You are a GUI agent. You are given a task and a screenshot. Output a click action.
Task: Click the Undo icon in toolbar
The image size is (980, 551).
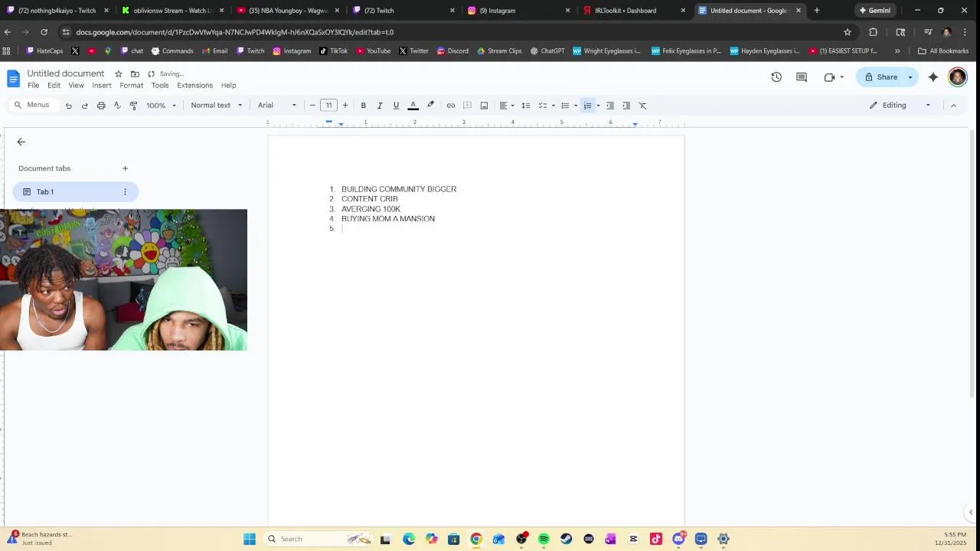pos(68,106)
